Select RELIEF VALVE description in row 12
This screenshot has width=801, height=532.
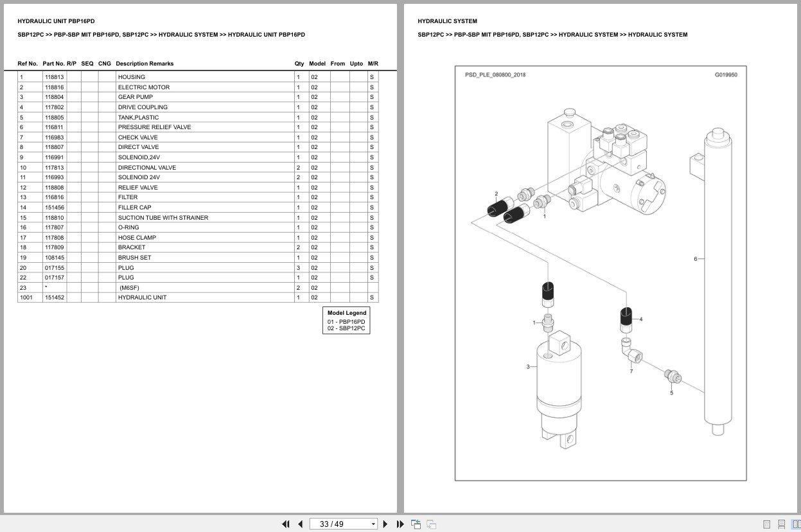[137, 188]
